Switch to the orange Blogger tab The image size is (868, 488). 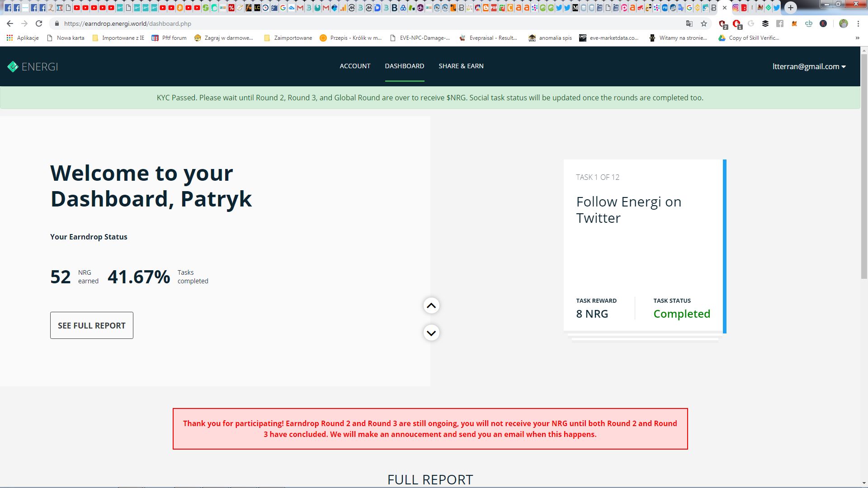coord(486,8)
